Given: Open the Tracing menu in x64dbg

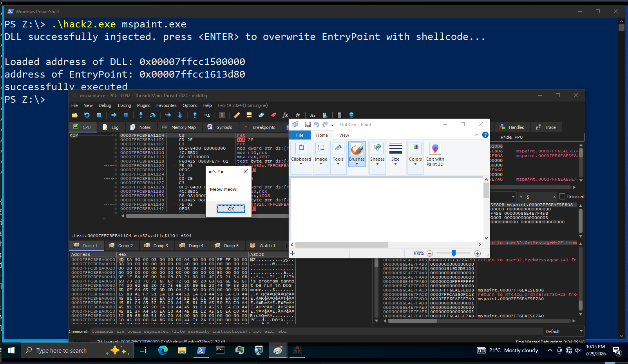Looking at the screenshot, I should [x=124, y=105].
